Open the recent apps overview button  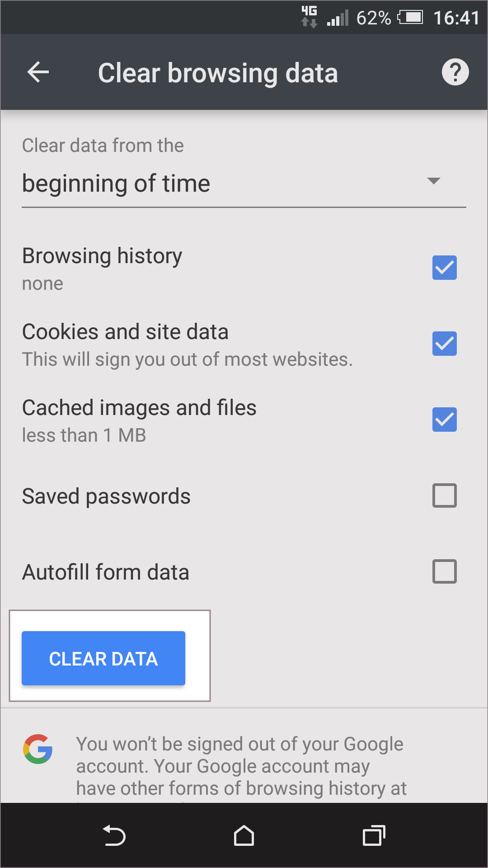pos(374,835)
